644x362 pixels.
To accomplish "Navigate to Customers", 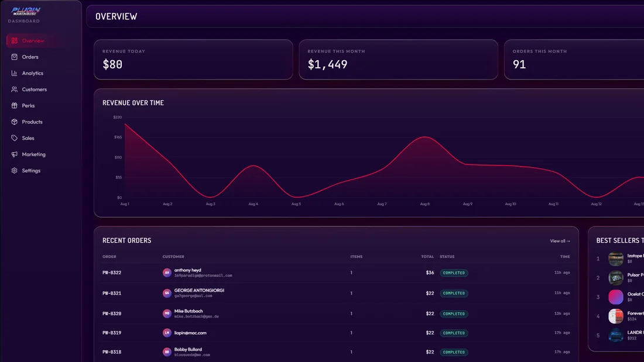I will [x=40, y=89].
